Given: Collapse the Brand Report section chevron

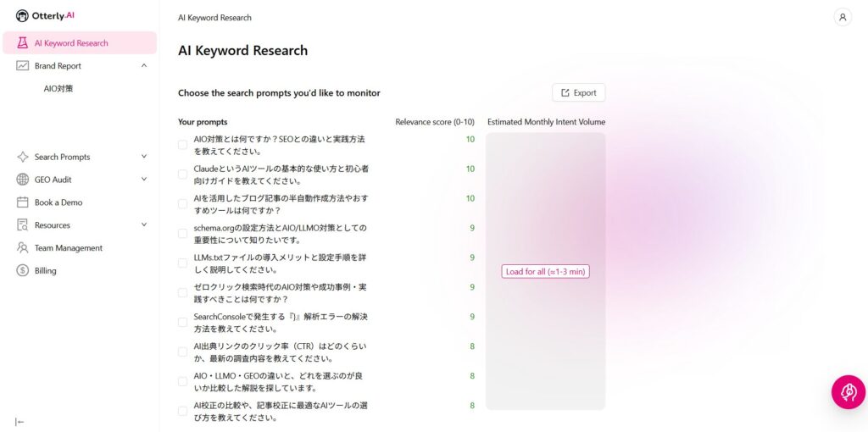Looking at the screenshot, I should coord(143,66).
